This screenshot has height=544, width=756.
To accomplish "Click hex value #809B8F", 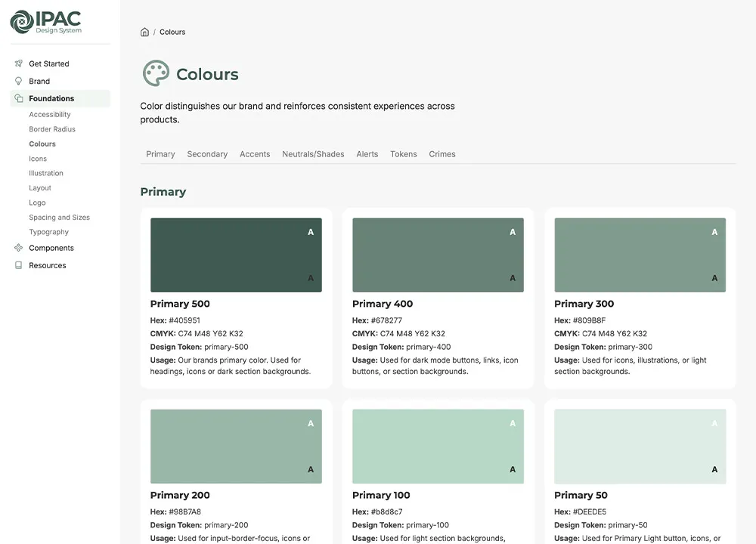I will click(589, 320).
